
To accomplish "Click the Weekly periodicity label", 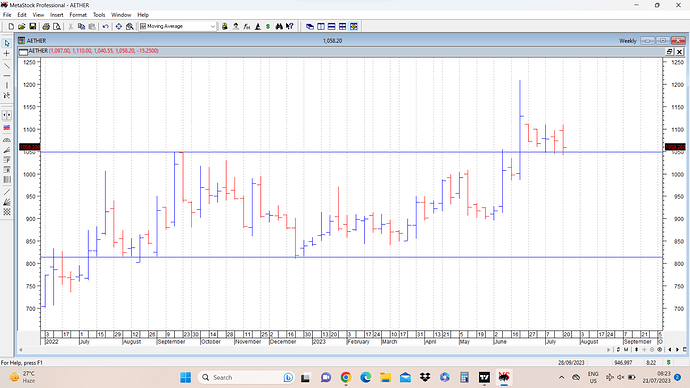I will pyautogui.click(x=628, y=40).
